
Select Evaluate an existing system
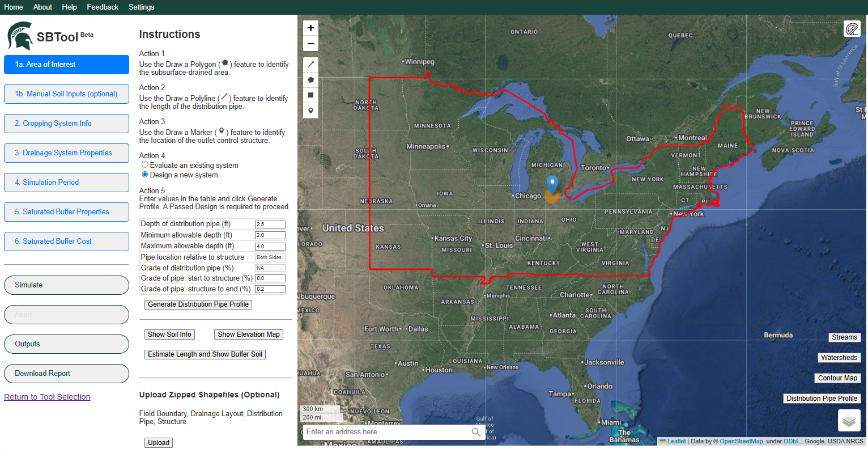click(144, 164)
